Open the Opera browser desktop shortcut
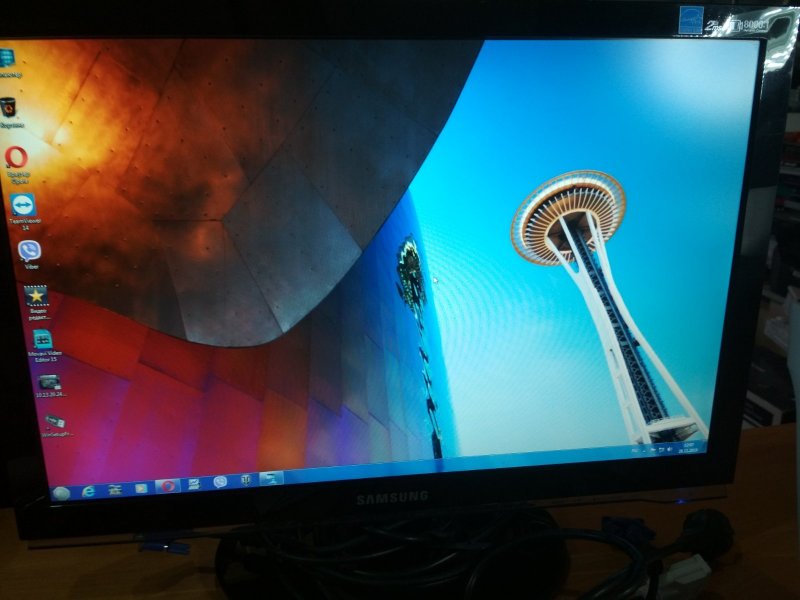800x600 pixels. click(x=16, y=158)
